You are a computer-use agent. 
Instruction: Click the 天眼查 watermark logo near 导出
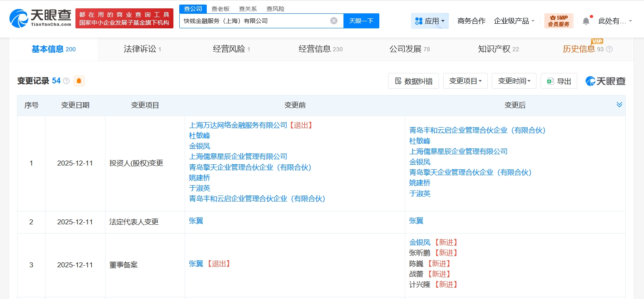pyautogui.click(x=605, y=81)
